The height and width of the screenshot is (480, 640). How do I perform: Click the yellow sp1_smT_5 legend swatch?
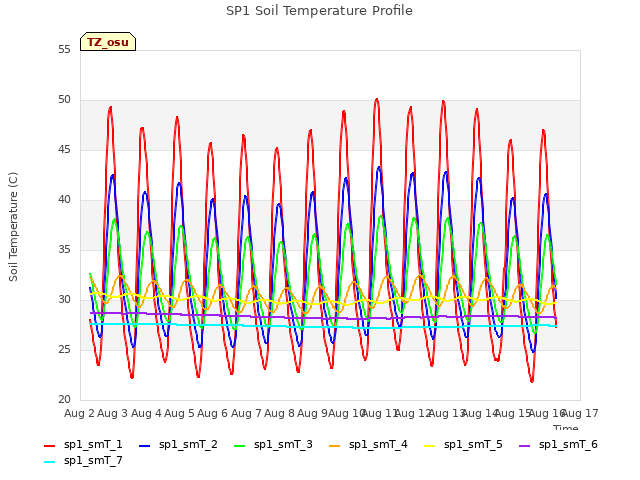[429, 446]
